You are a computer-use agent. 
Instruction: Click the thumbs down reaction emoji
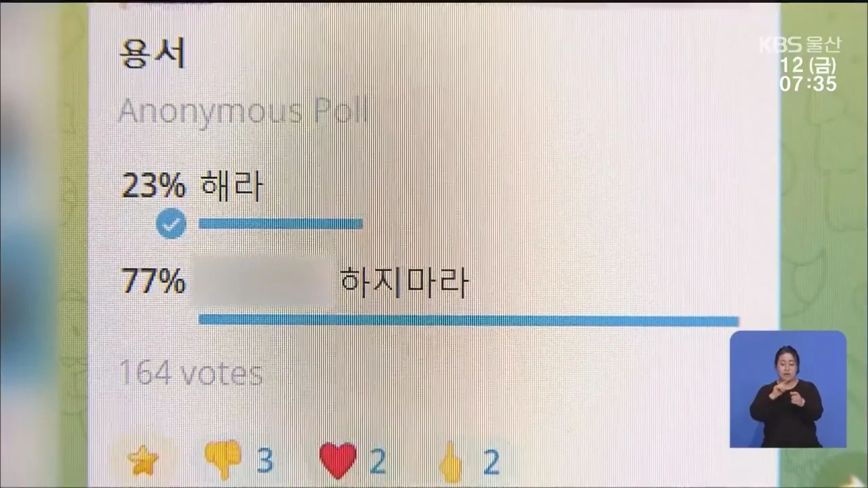click(223, 460)
